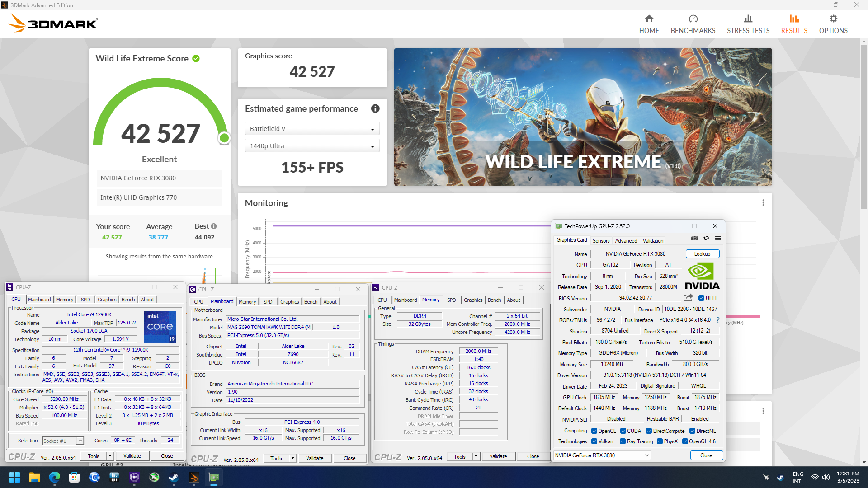Open Steam from the taskbar

[174, 477]
